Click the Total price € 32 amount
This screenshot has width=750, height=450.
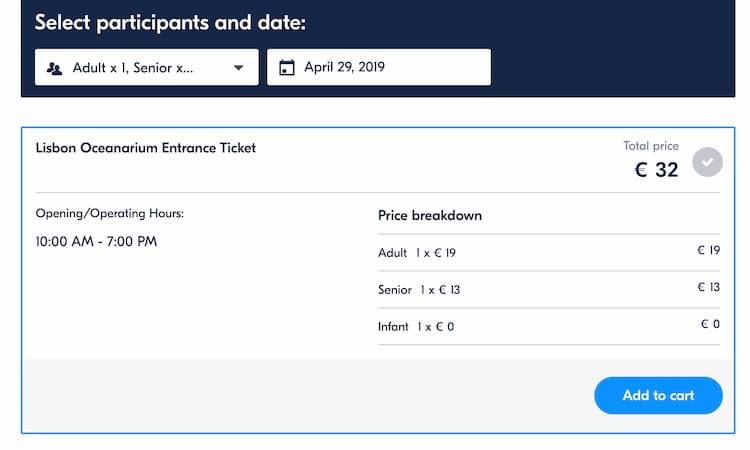pyautogui.click(x=656, y=170)
